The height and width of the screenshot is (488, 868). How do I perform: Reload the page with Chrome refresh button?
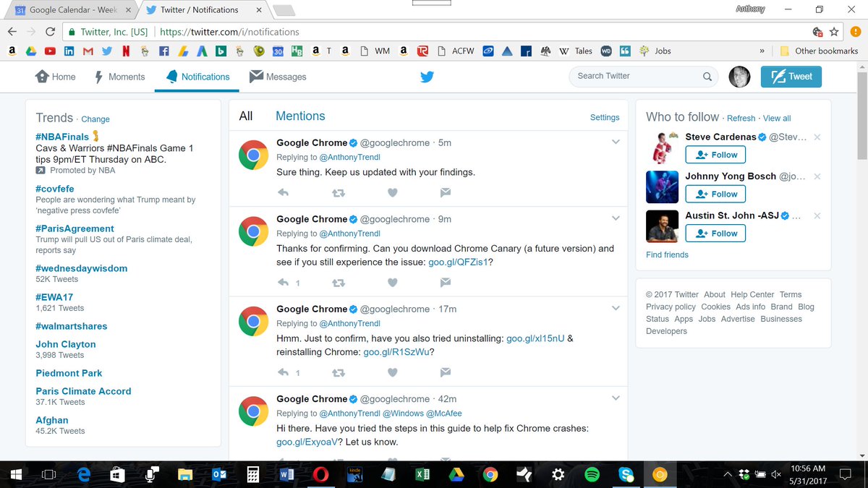coord(50,32)
